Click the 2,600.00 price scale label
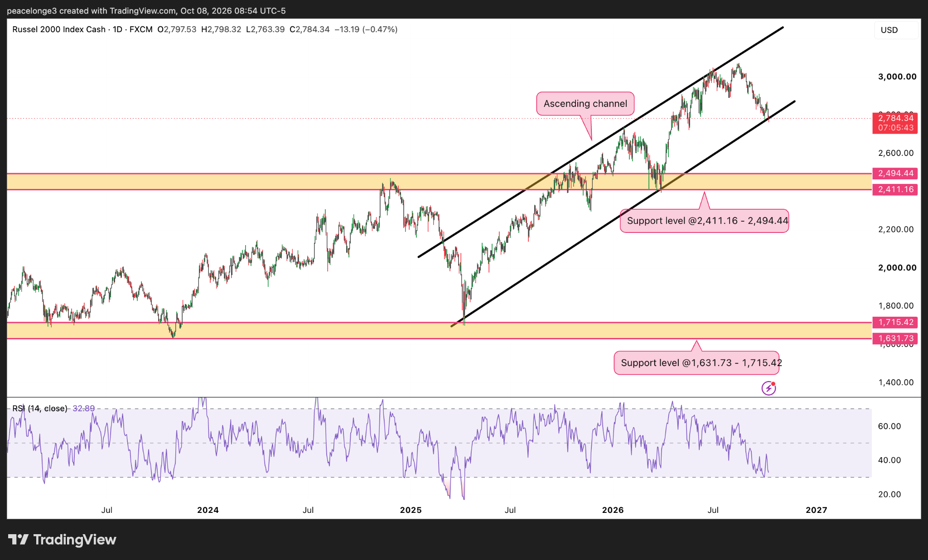This screenshot has height=560, width=928. click(x=896, y=153)
